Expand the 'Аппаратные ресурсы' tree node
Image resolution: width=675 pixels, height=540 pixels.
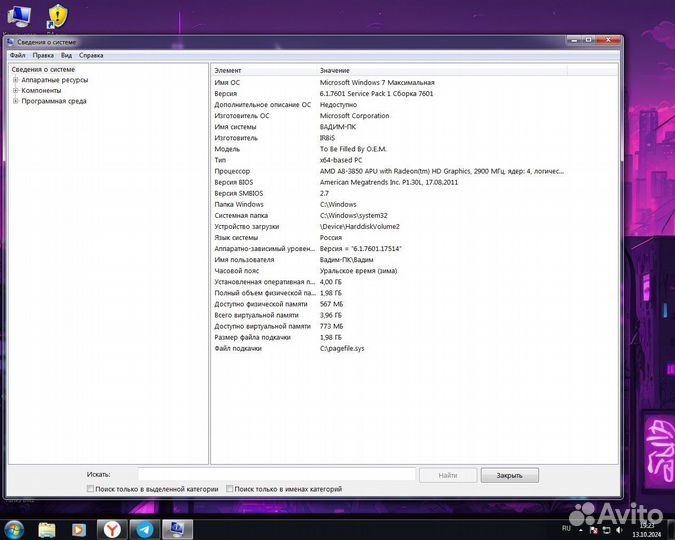[x=15, y=80]
